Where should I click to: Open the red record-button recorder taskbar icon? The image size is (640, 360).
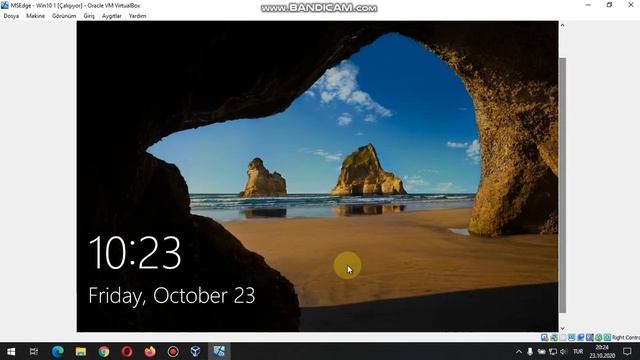click(x=173, y=351)
